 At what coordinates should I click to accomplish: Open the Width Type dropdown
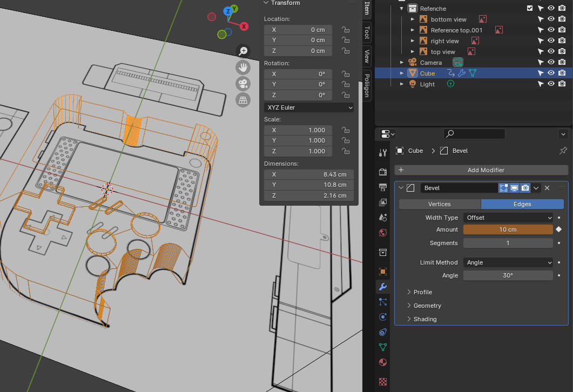click(508, 218)
